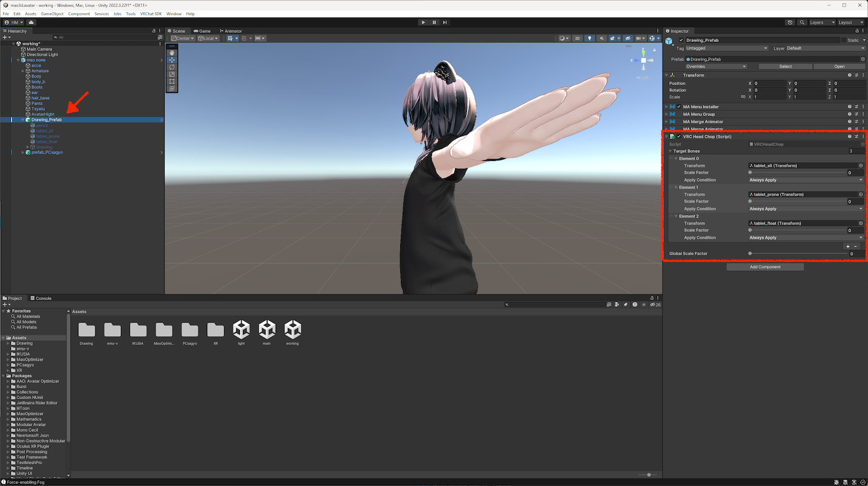Uncheck the Drawing_Prefab active checkbox
Screen dimensions: 868x486
[x=681, y=40]
